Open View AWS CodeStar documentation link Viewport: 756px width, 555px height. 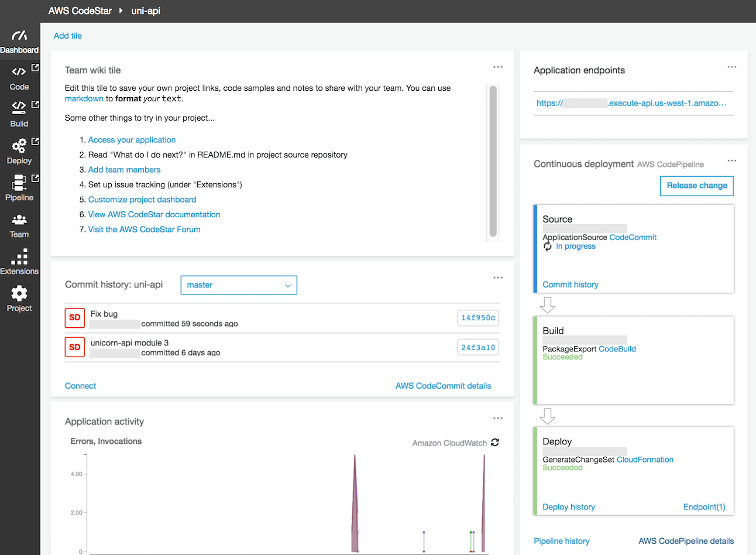pos(154,215)
